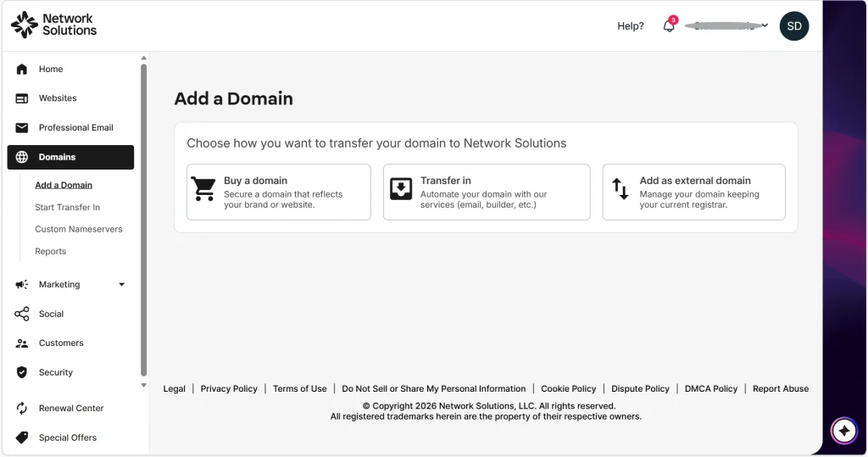The image size is (868, 457).
Task: Open Terms of Use link
Action: point(299,389)
